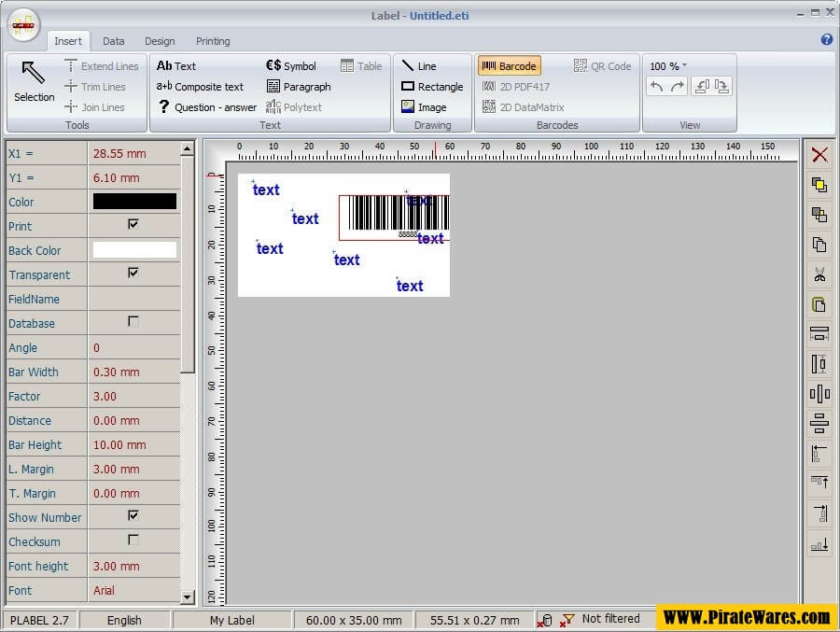Activate the Selection arrow tool
This screenshot has width=840, height=632.
point(34,81)
